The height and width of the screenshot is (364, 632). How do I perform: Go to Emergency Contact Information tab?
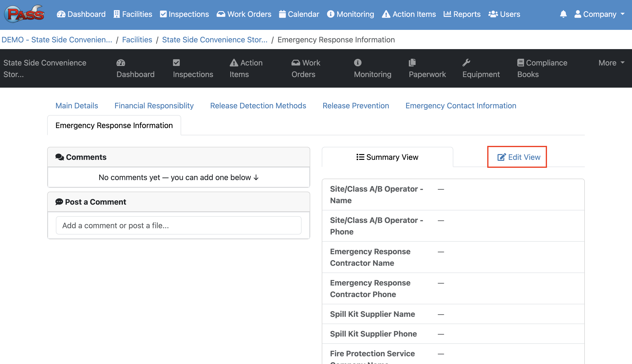pos(461,105)
